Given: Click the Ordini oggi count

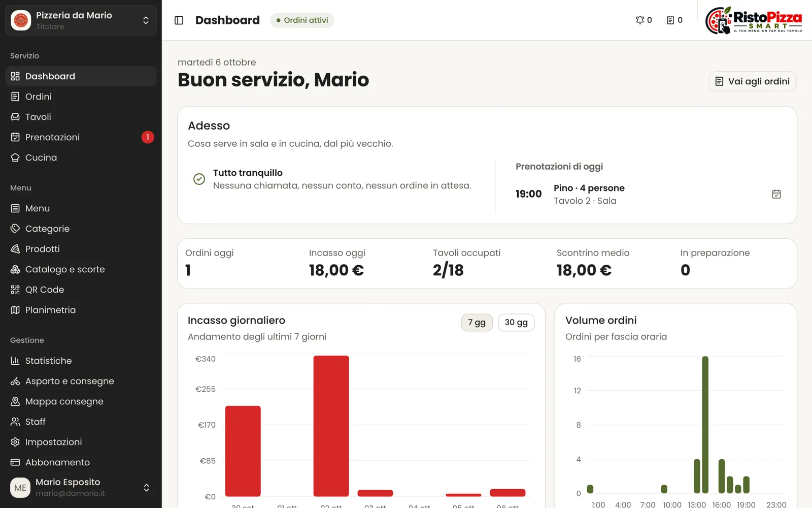Looking at the screenshot, I should [x=188, y=270].
